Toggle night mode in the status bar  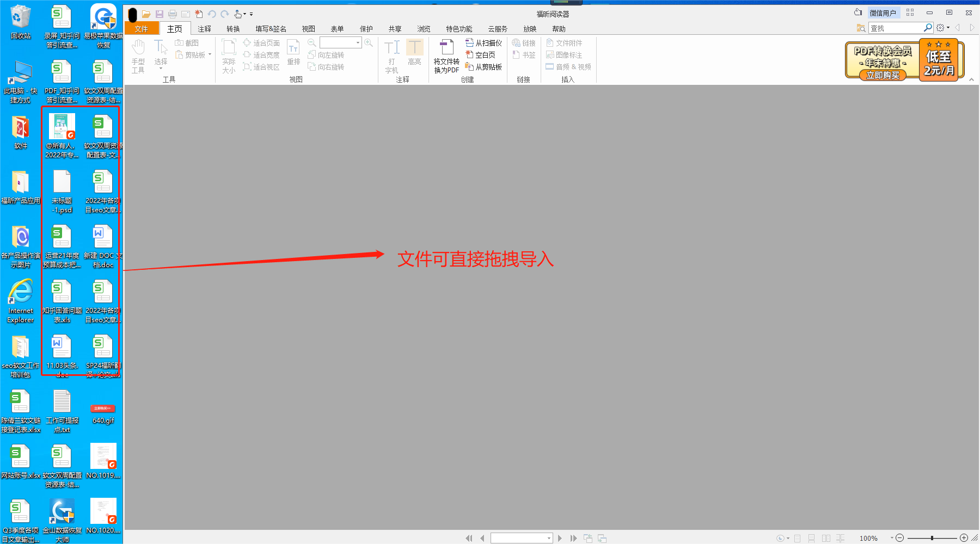point(780,538)
